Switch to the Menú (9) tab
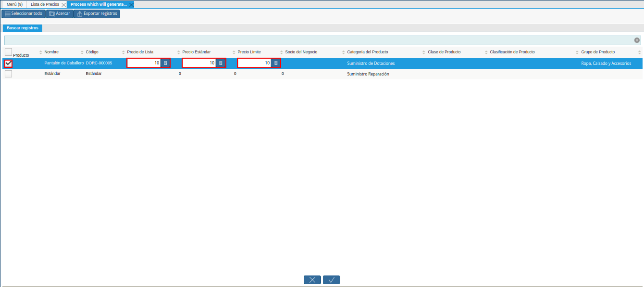Viewport: 644px width, 287px height. click(x=14, y=4)
